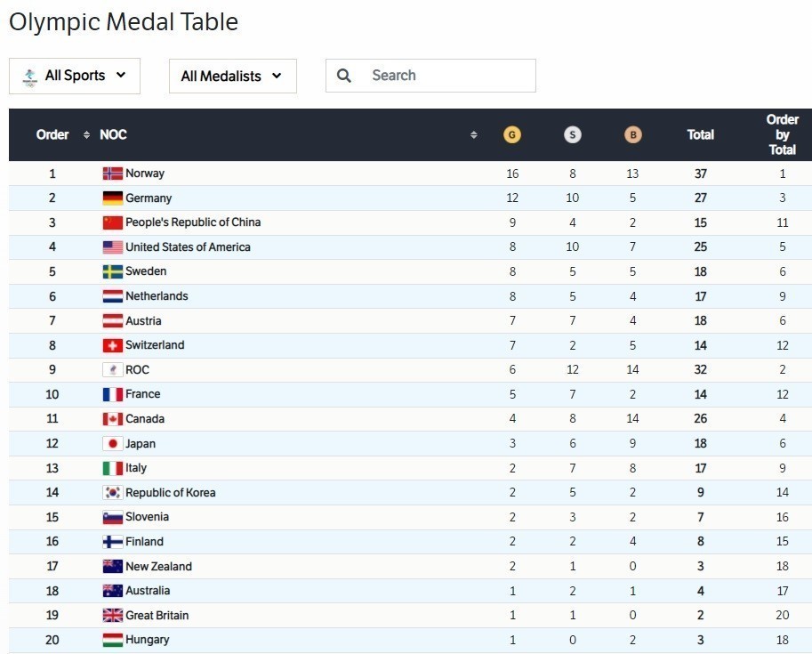The width and height of the screenshot is (812, 654).
Task: Open the Republic of Korea link
Action: click(x=170, y=493)
